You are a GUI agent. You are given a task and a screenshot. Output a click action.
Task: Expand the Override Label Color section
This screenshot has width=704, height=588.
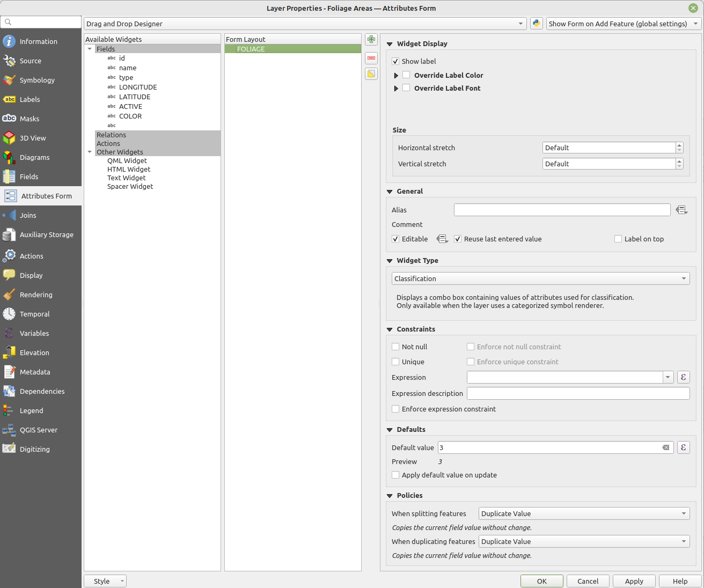click(x=396, y=76)
